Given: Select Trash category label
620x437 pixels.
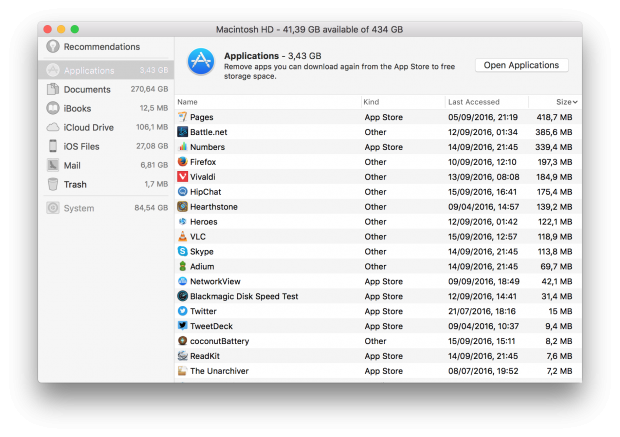Looking at the screenshot, I should 75,184.
